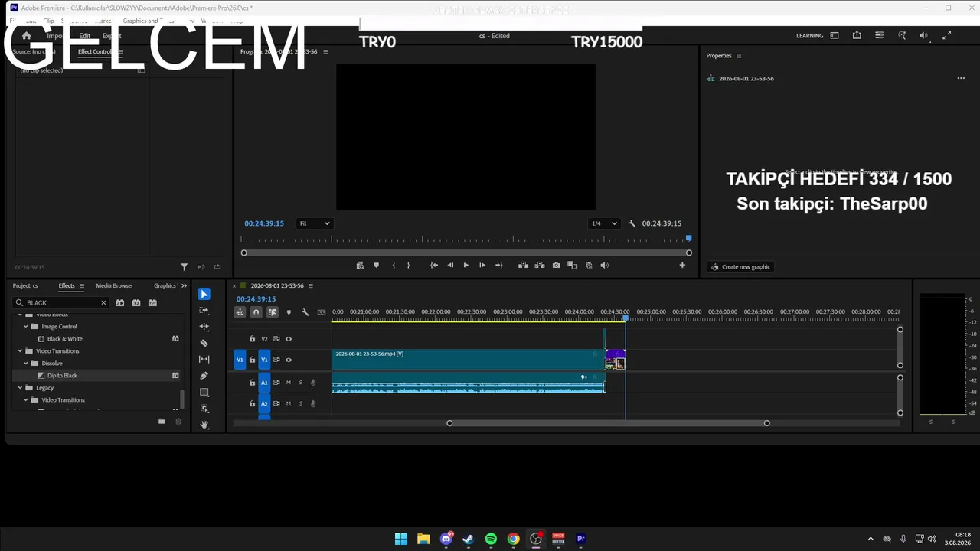Collapse the Legacy effects folder
The image size is (980, 551).
point(19,388)
